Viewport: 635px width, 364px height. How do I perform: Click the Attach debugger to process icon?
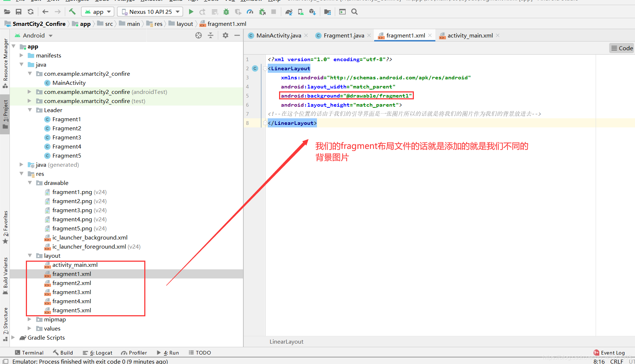[x=262, y=12]
